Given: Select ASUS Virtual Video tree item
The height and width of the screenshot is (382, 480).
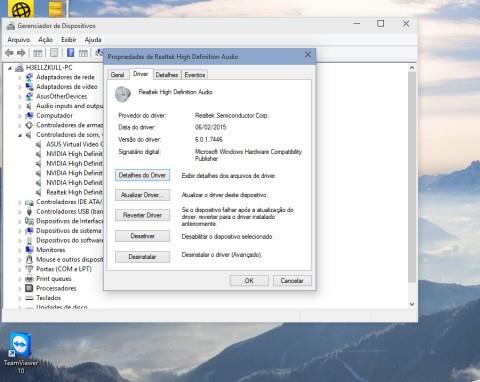Looking at the screenshot, I should (x=75, y=144).
